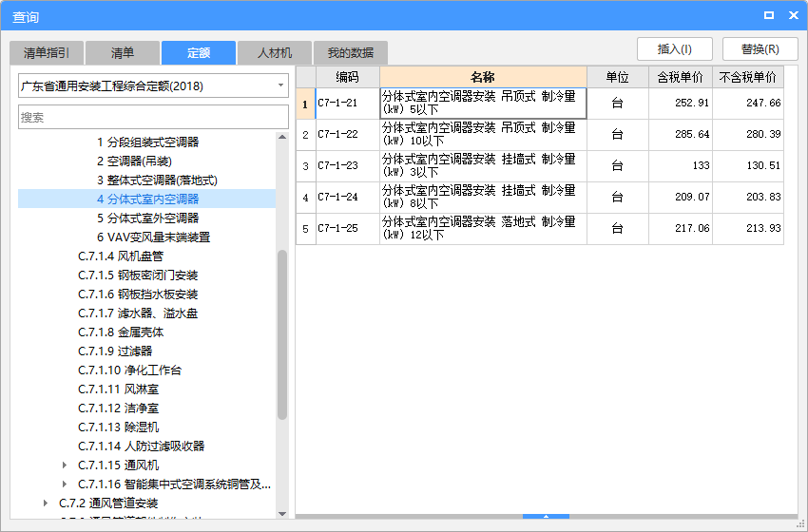Click the tree scrollbar up arrow
This screenshot has width=808, height=532.
pyautogui.click(x=282, y=137)
